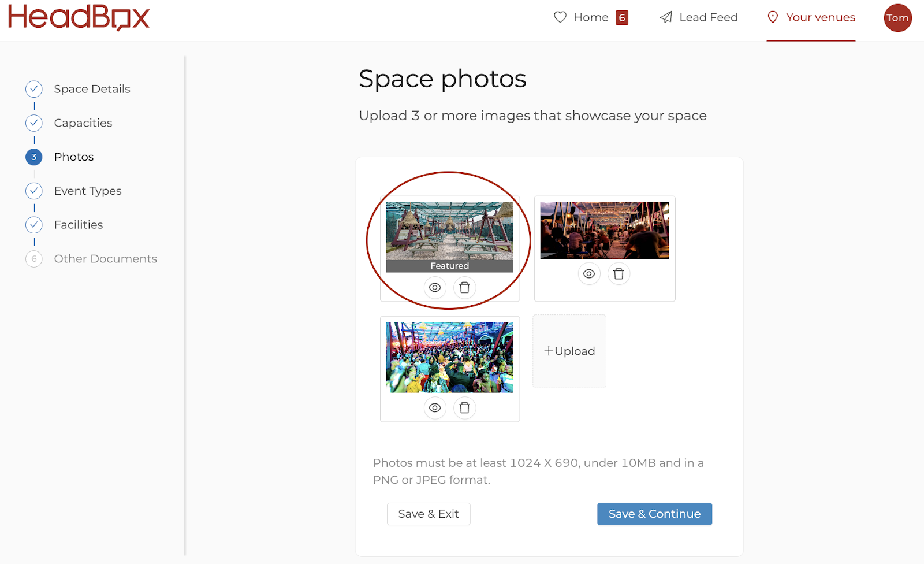
Task: Open the Space Details step
Action: click(x=92, y=89)
